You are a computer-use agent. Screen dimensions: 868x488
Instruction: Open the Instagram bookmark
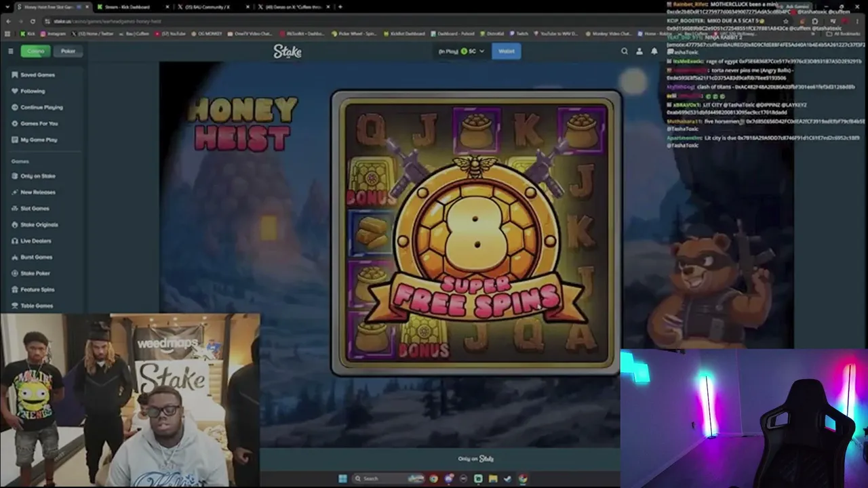point(53,33)
